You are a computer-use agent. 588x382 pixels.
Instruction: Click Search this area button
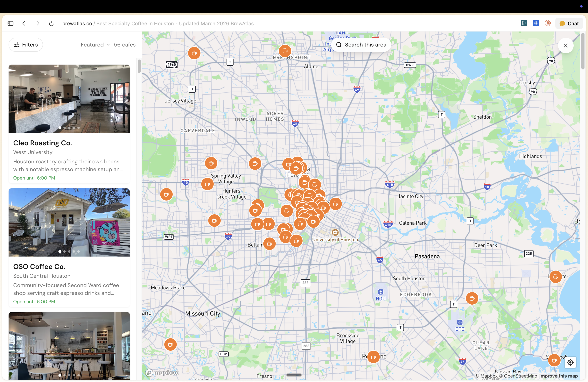click(361, 45)
